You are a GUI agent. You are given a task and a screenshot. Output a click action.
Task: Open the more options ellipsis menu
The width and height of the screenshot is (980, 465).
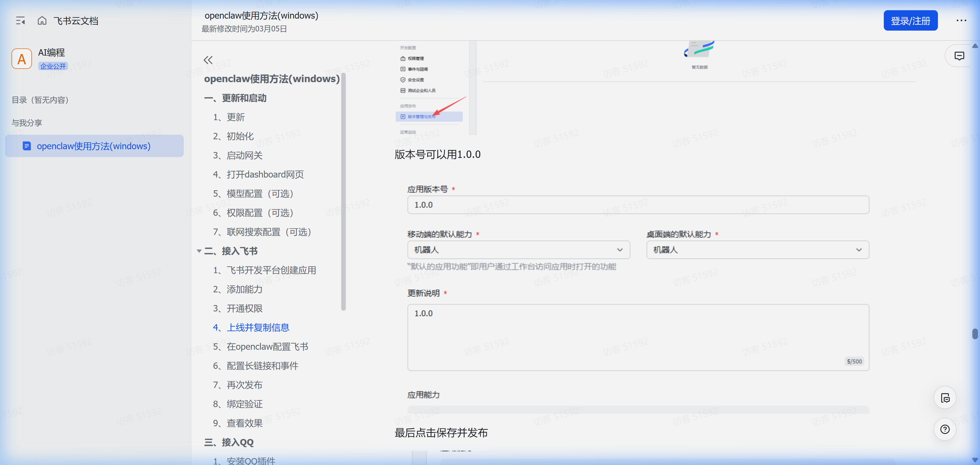(961, 20)
